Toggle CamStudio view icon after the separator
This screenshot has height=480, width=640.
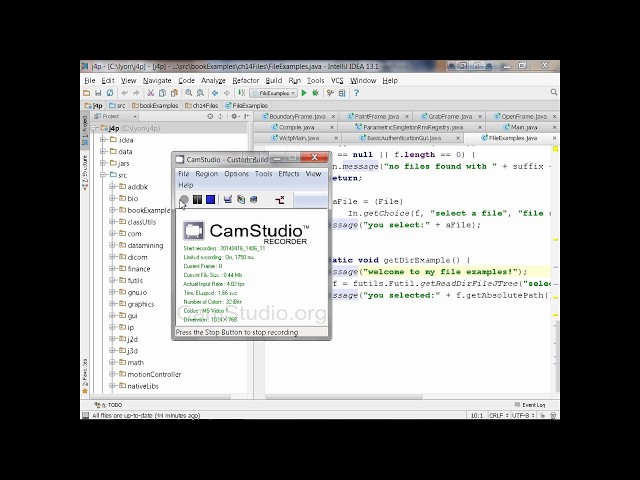(x=228, y=200)
